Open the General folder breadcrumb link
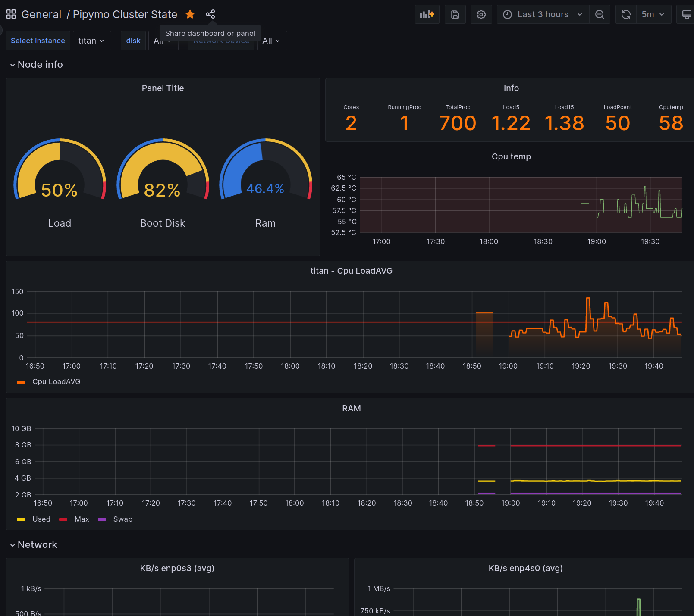Image resolution: width=694 pixels, height=616 pixels. pyautogui.click(x=41, y=14)
